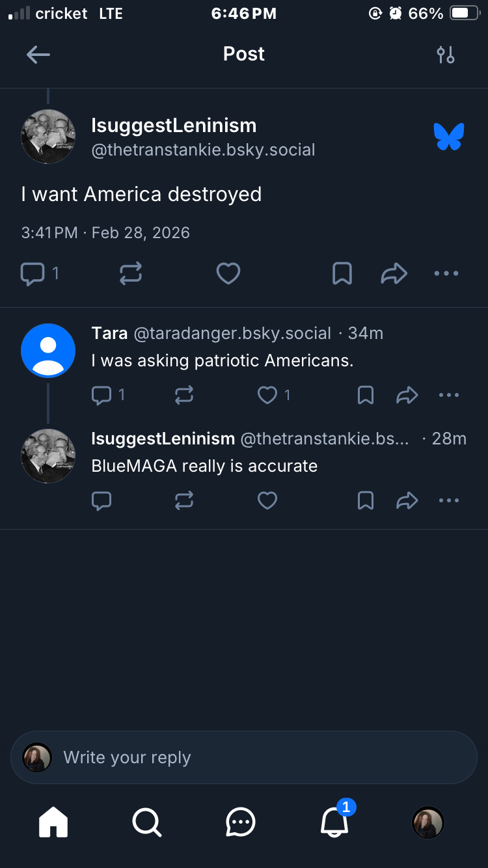488x868 pixels.
Task: Like the "I want America destroyed" post
Action: (228, 274)
